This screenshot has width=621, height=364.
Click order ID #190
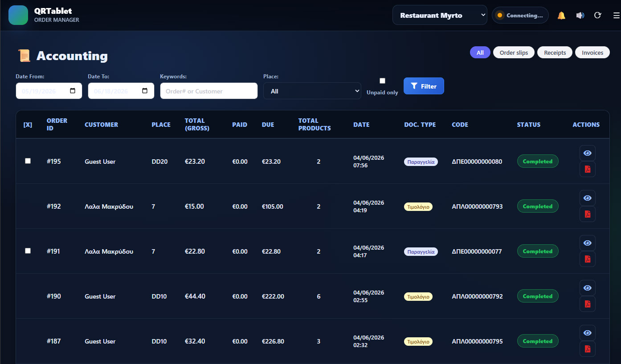pyautogui.click(x=54, y=296)
